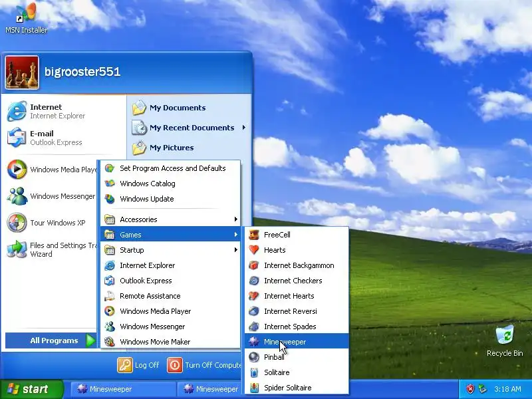Launch Windows Media Player from recent programs list
The width and height of the screenshot is (532, 399).
(x=53, y=170)
